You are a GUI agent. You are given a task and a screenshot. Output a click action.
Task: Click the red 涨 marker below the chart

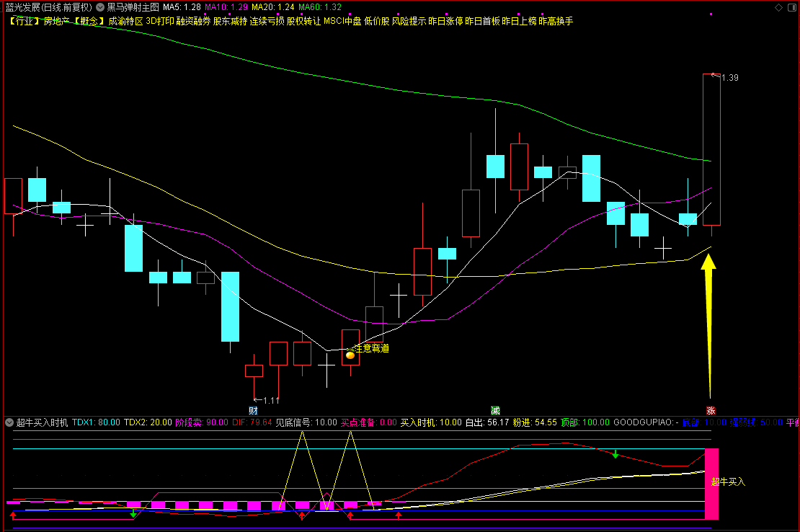click(711, 411)
